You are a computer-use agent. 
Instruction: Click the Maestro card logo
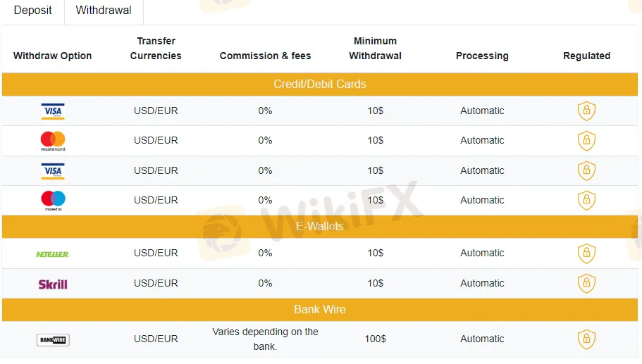click(x=54, y=201)
